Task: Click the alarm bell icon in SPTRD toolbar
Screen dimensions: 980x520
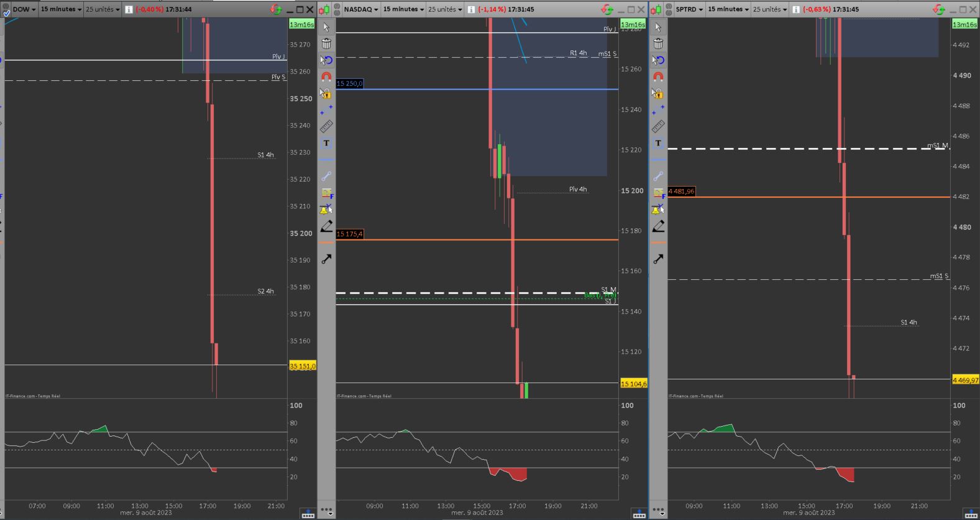Action: 658,210
